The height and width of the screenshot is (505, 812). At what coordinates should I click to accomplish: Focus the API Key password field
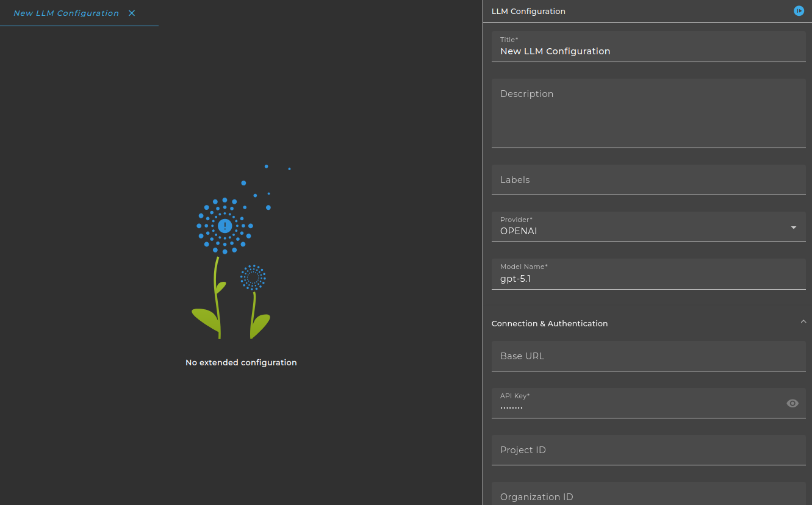click(638, 403)
